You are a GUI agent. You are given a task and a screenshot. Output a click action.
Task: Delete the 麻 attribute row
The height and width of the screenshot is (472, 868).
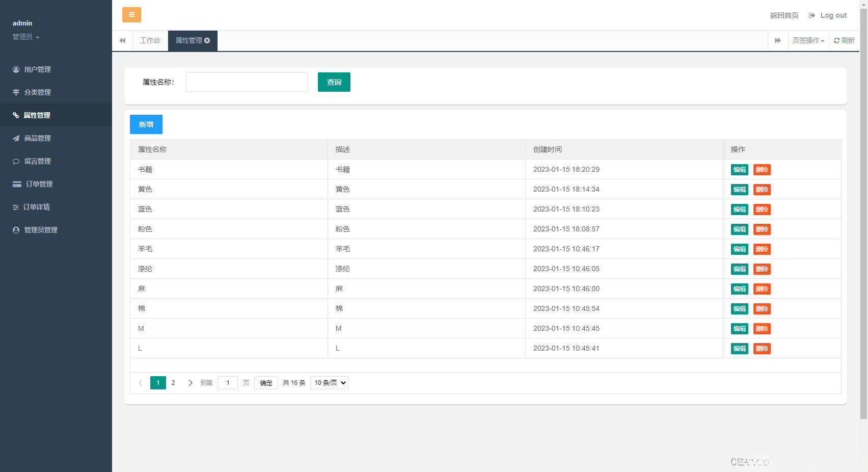[x=762, y=289]
